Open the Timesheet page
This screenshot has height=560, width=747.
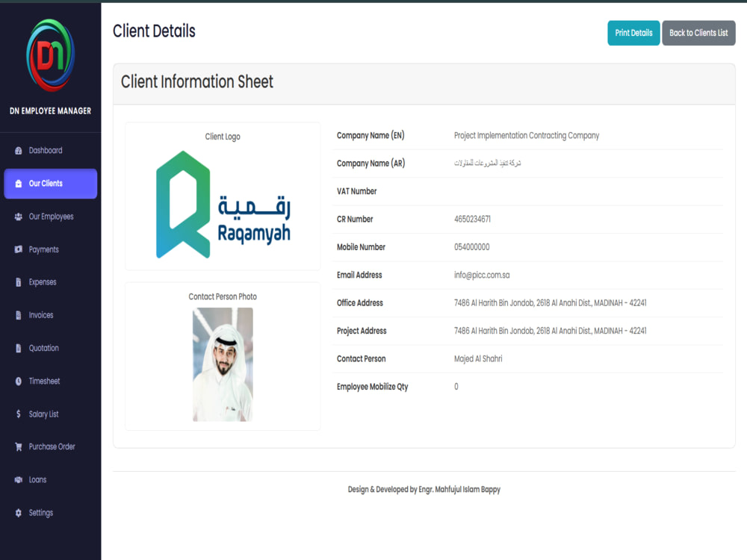point(51,381)
